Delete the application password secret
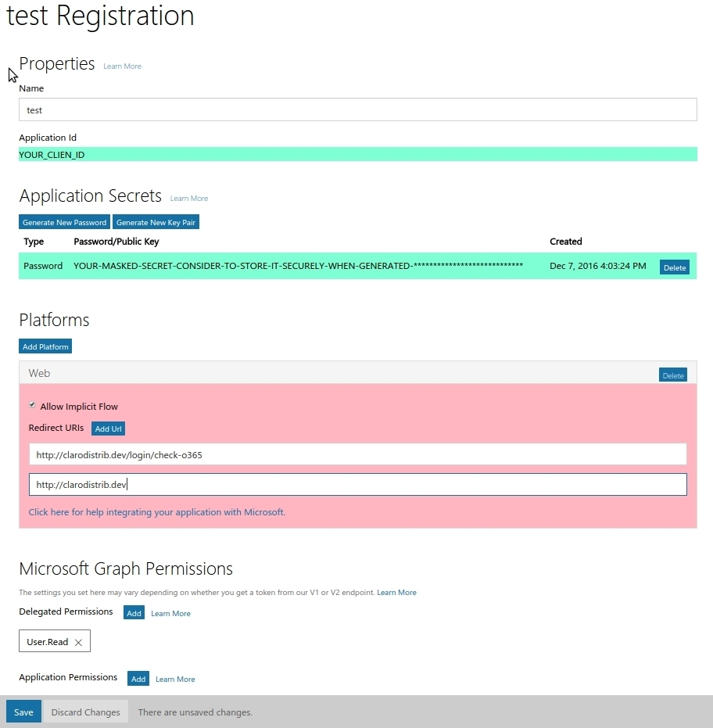 coord(674,267)
